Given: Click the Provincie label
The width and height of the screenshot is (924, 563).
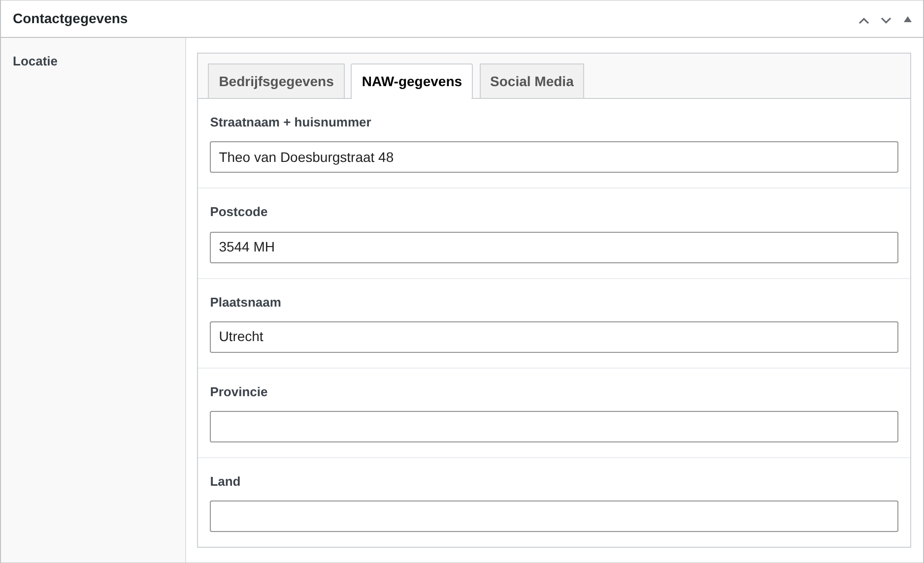Looking at the screenshot, I should [x=239, y=392].
